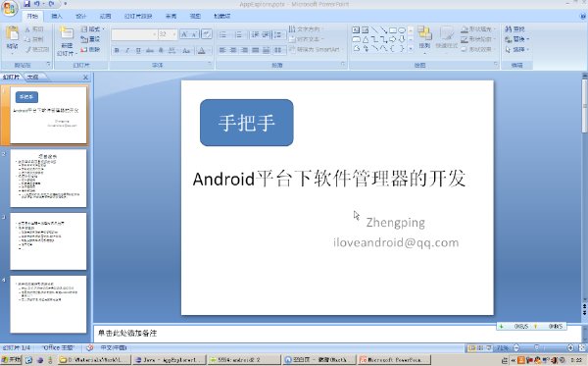The image size is (588, 366).
Task: Save the presentation from quick access toolbar
Action: [x=26, y=4]
